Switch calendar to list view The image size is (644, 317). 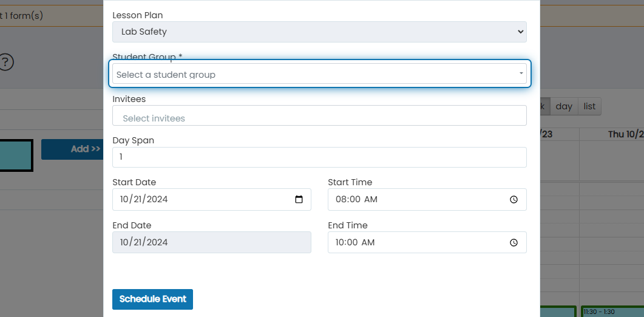click(x=589, y=106)
